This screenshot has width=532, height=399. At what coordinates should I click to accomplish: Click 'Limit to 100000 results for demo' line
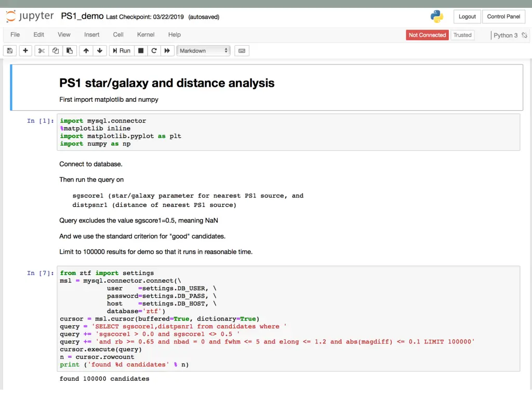click(x=156, y=252)
